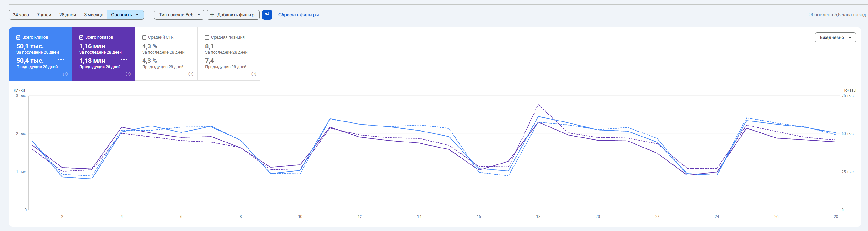Expand the Сравнить dropdown
This screenshot has height=231, width=868.
(x=125, y=15)
